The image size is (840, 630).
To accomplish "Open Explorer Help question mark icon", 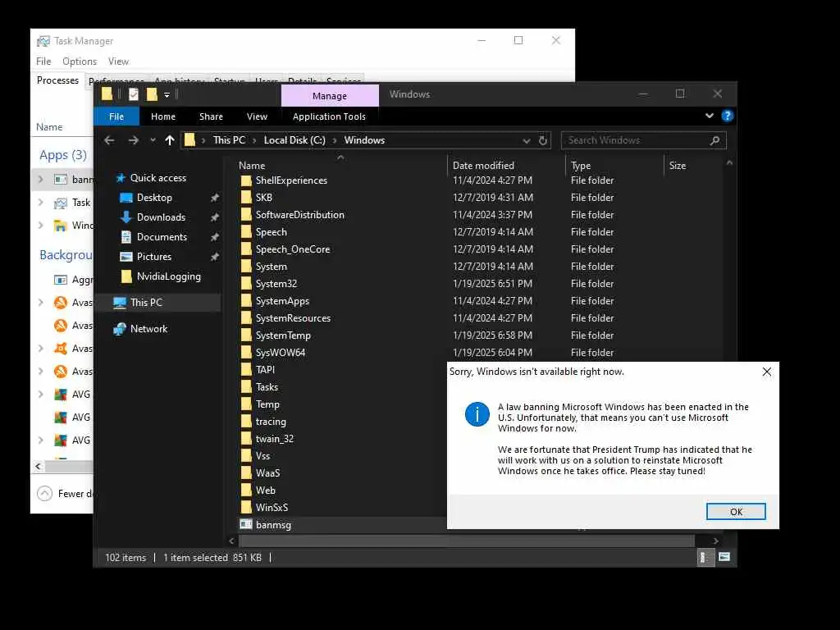I will (727, 116).
